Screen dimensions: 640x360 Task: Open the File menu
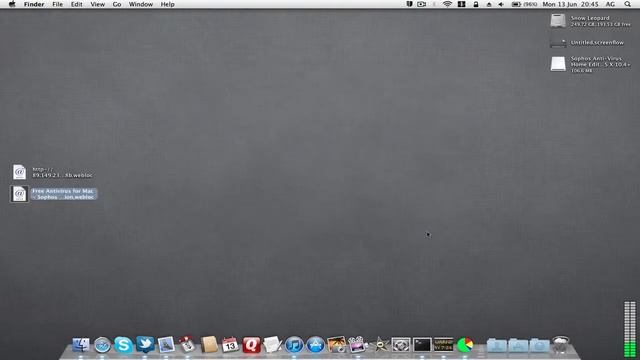coord(58,4)
